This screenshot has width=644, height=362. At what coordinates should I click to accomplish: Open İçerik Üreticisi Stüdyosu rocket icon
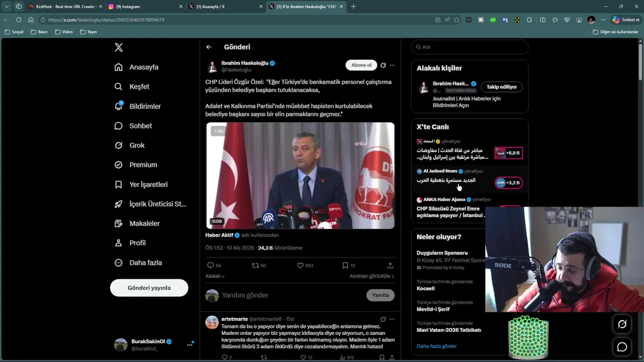pos(119,204)
